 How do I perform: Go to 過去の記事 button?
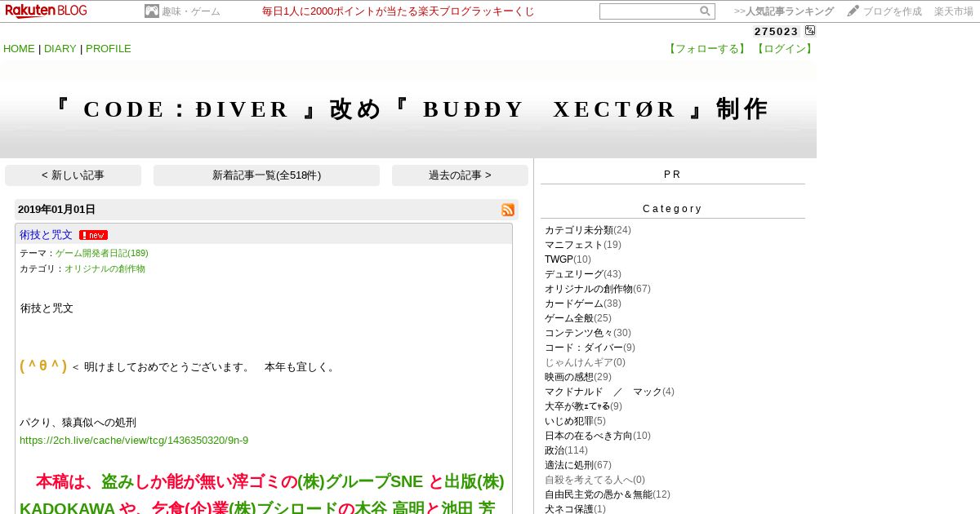point(460,175)
